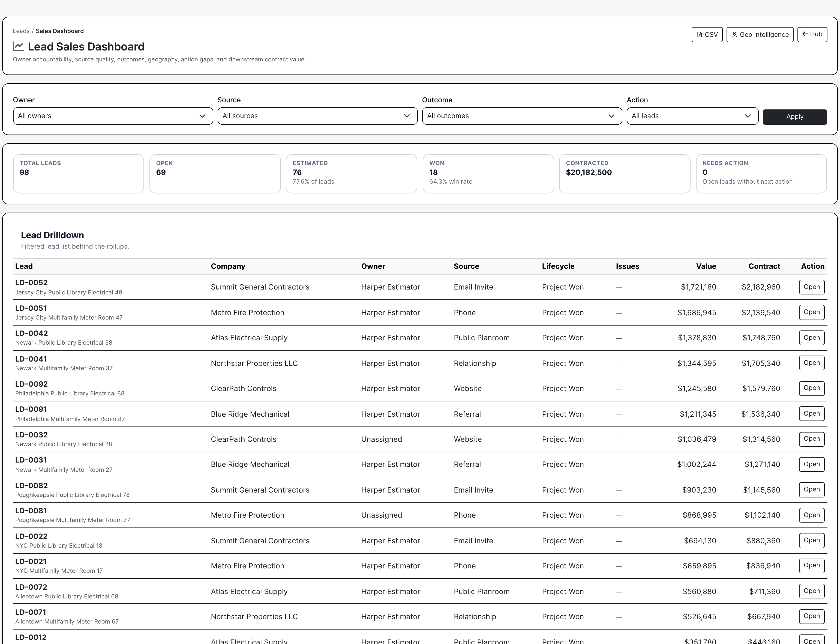Click "Jersey City Multifamily Meter Room 47"
This screenshot has height=644, width=840.
pos(69,317)
